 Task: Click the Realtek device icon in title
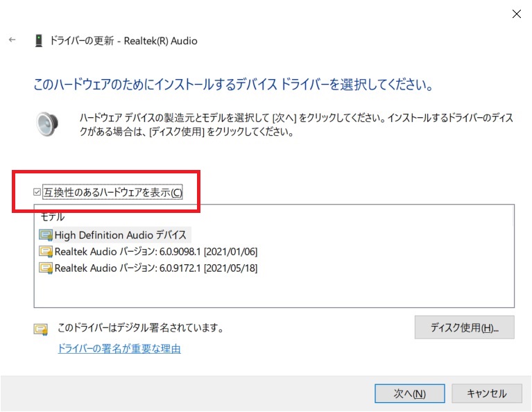point(39,41)
